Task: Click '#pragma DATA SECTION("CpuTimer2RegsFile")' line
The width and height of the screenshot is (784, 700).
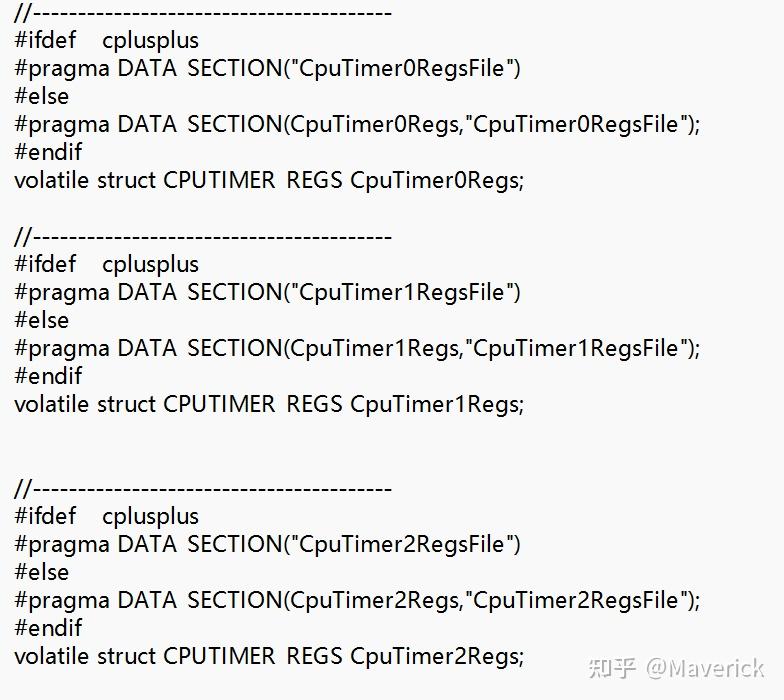Action: [x=268, y=544]
